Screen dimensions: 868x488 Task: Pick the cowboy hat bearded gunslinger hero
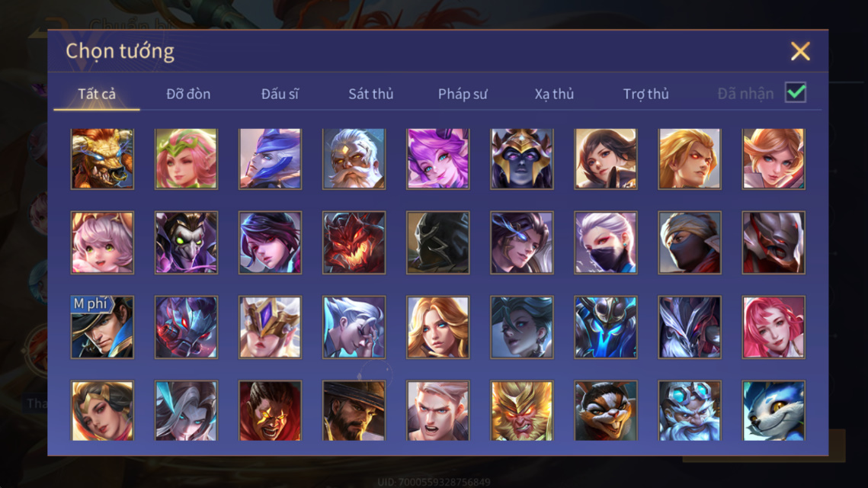pyautogui.click(x=354, y=410)
